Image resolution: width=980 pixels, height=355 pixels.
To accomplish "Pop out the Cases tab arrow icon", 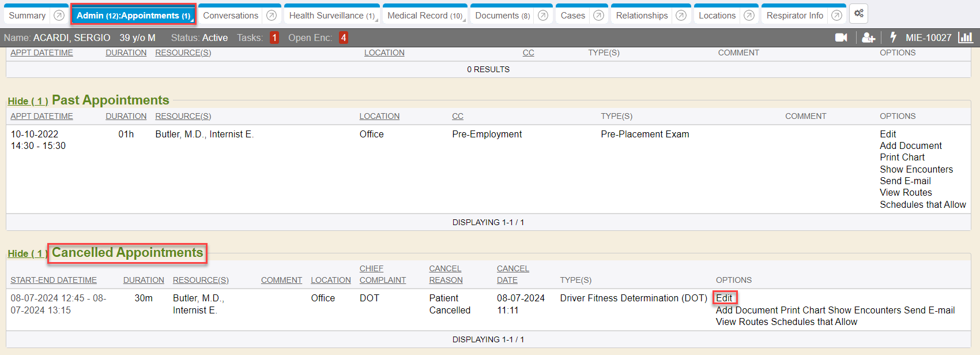I will [598, 16].
